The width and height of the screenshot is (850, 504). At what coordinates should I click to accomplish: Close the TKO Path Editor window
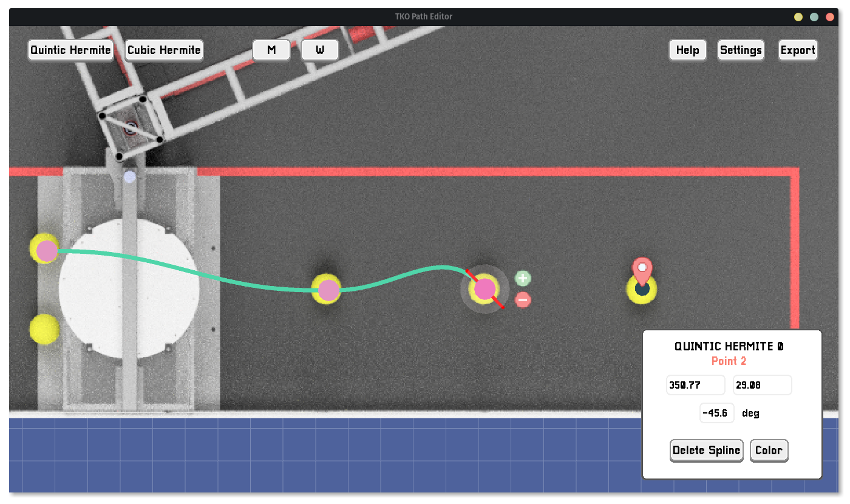tap(830, 17)
